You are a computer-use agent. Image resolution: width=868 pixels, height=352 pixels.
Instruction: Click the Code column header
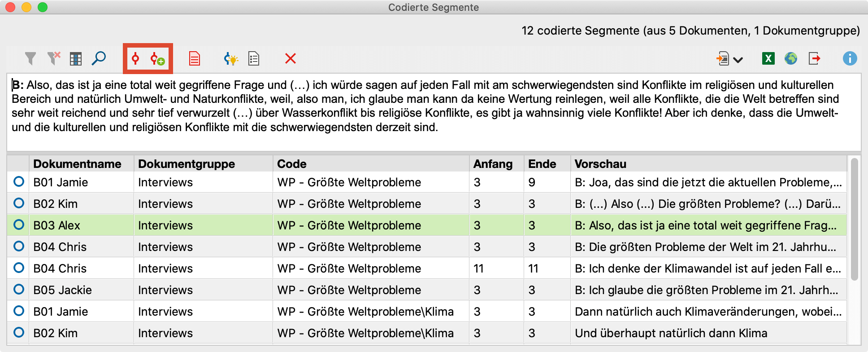(290, 163)
